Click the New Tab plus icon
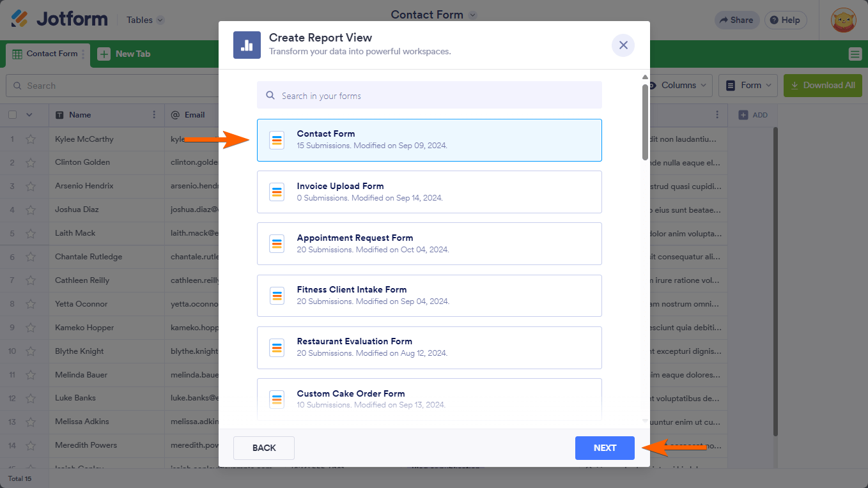This screenshot has height=488, width=868. (x=104, y=54)
